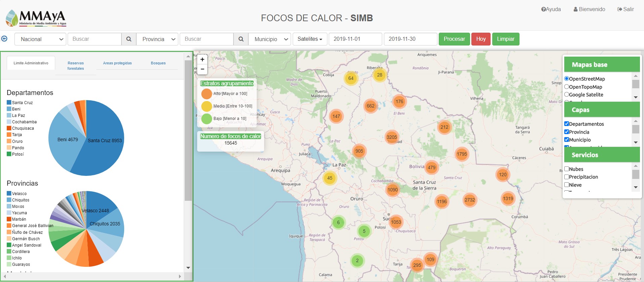Image resolution: width=644 pixels, height=282 pixels.
Task: Zoom in on the map
Action: click(202, 60)
